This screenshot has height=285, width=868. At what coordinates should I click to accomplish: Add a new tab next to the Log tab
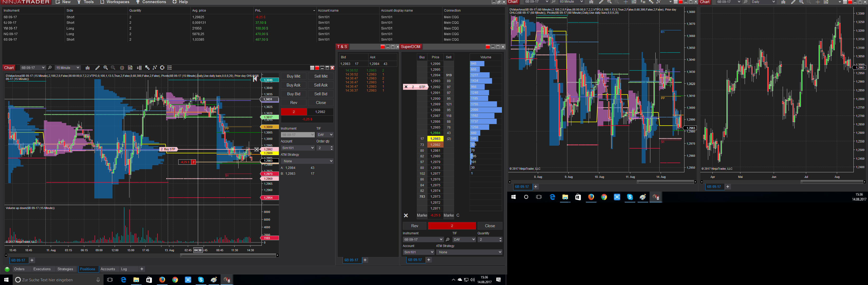(142, 269)
